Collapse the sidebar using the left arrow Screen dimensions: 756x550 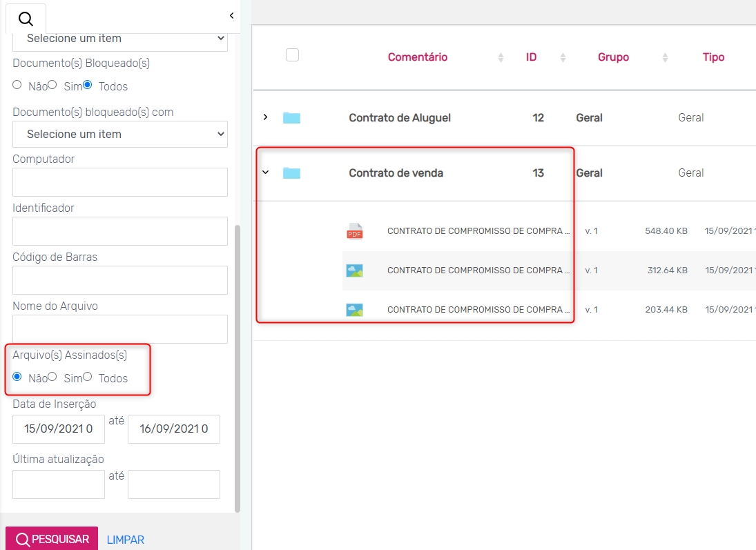pyautogui.click(x=231, y=15)
